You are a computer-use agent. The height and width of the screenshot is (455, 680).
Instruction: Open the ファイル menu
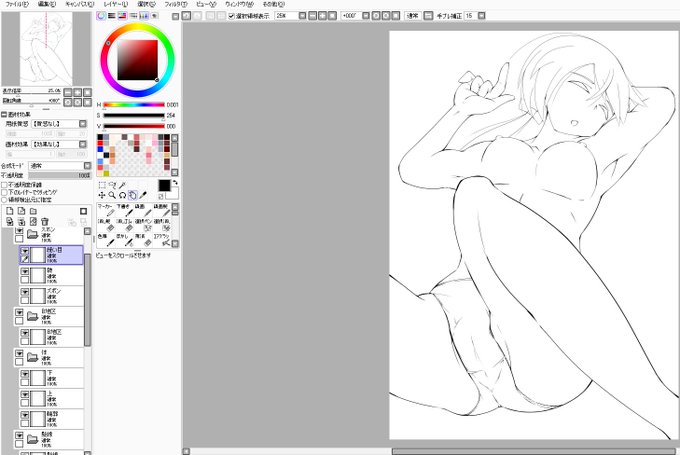[17, 4]
